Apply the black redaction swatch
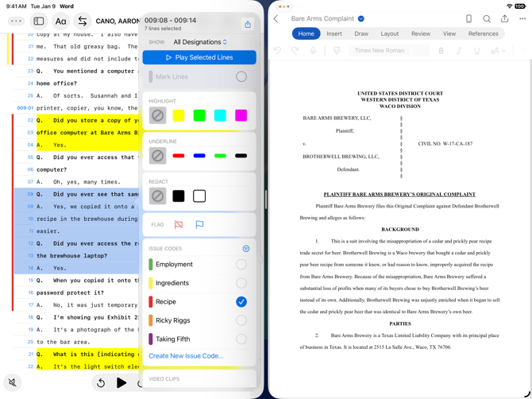 179,196
